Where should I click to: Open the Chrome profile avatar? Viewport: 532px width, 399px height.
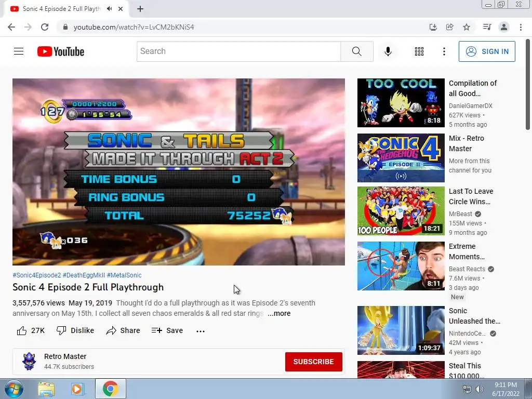click(504, 27)
